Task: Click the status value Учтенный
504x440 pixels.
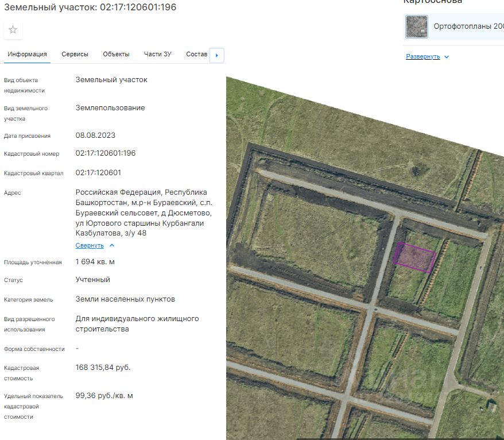Action: point(92,280)
